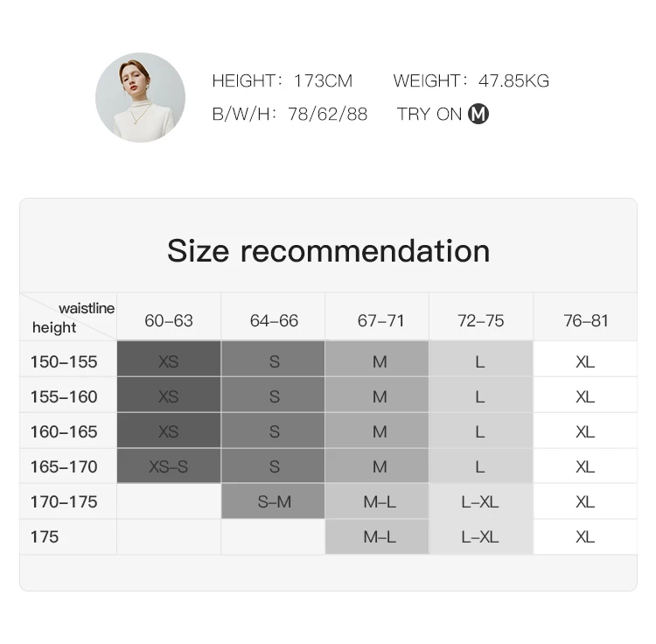Click the XS cell in 155–160 row
The height and width of the screenshot is (644, 656).
click(169, 396)
